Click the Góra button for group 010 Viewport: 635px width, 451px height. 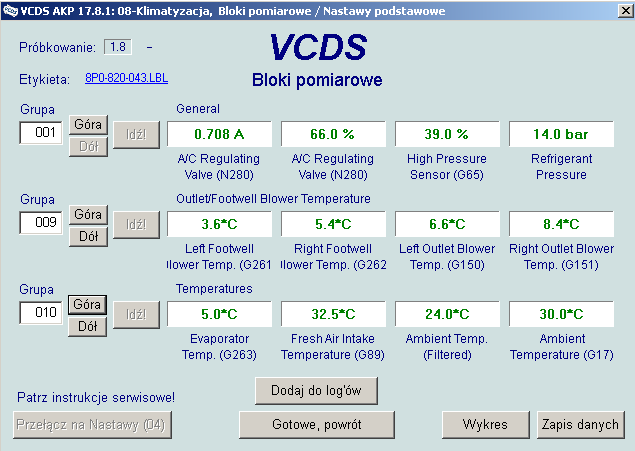click(87, 304)
